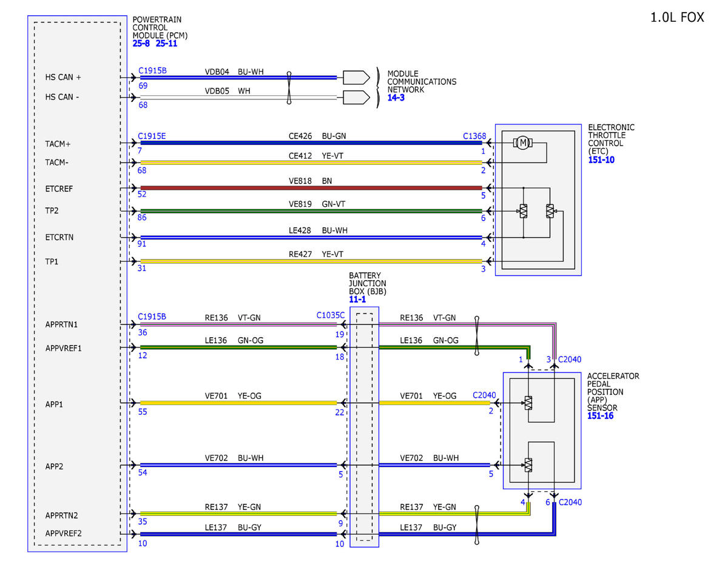
Task: Click BJB pin number 19 on RE136
Action: 340,334
